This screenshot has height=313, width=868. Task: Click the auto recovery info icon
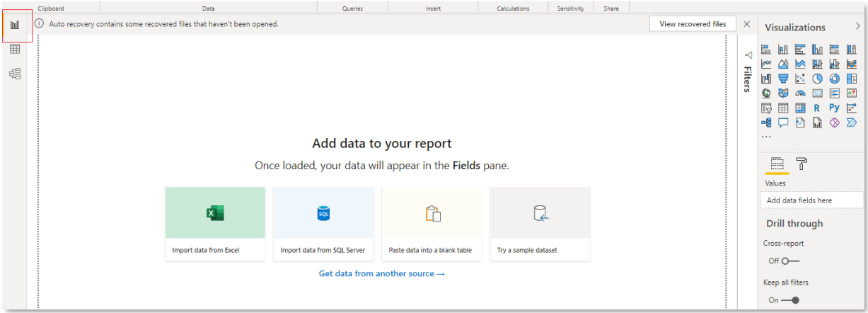point(40,24)
